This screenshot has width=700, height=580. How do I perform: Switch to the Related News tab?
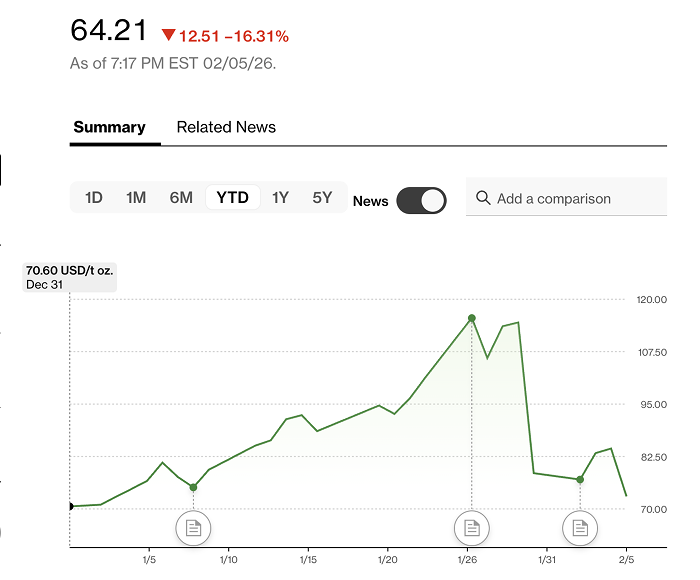226,127
